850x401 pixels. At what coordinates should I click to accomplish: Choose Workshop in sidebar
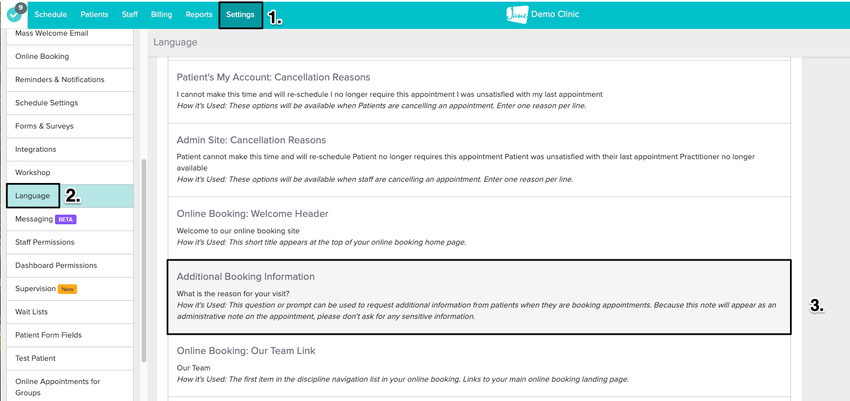pos(70,173)
